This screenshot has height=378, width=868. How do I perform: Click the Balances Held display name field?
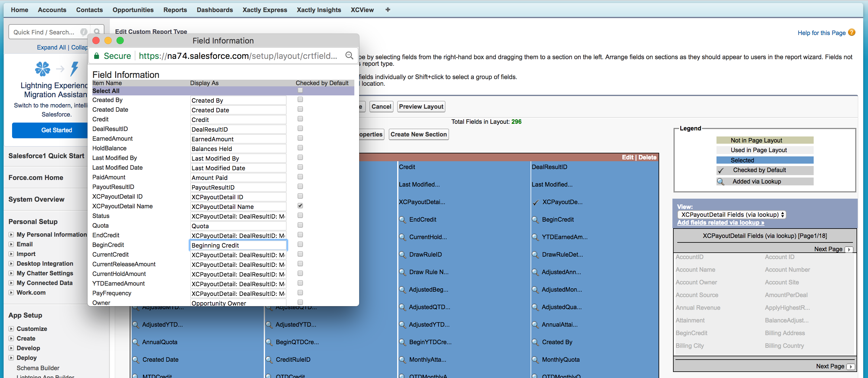(x=238, y=149)
